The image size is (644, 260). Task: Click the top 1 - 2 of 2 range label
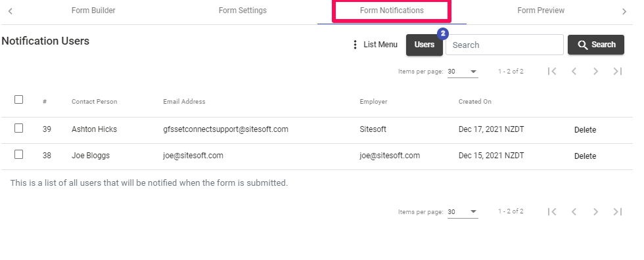(511, 72)
